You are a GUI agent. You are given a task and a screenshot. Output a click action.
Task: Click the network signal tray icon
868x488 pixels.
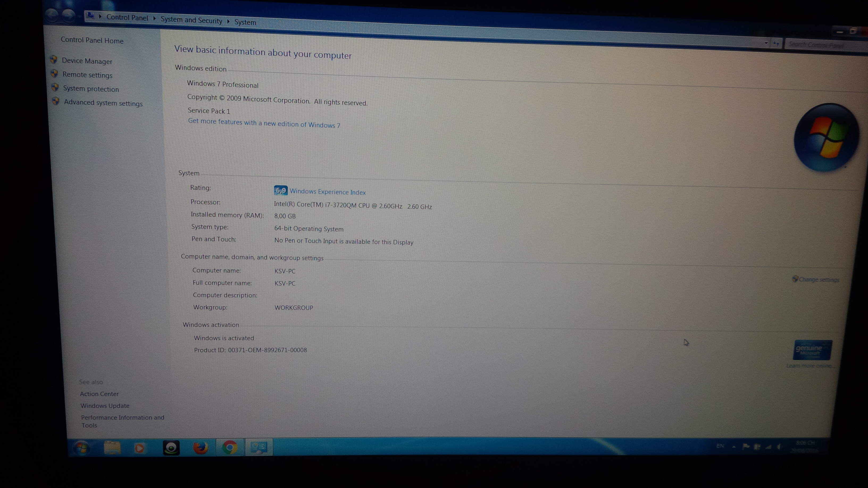click(769, 447)
